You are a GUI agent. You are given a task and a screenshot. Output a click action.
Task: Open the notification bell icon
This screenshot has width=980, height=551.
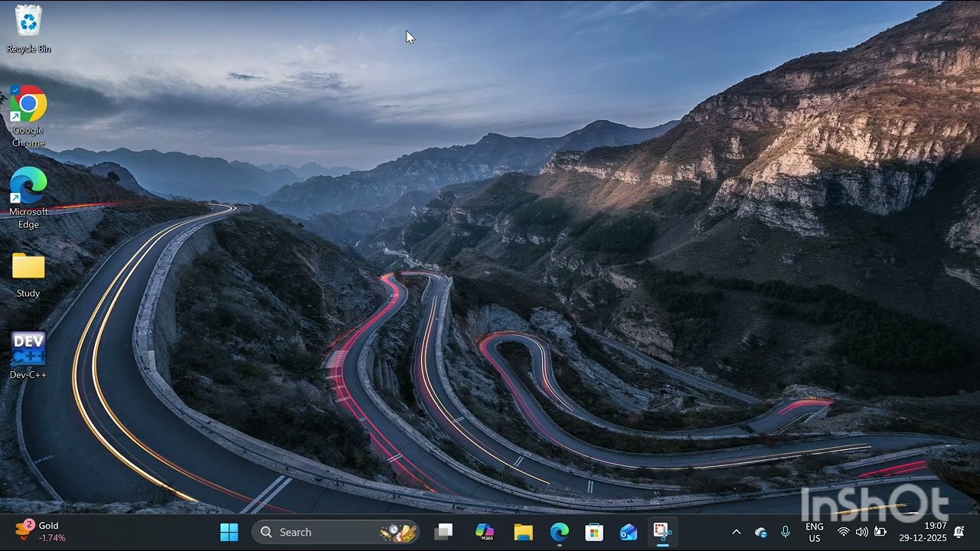pyautogui.click(x=959, y=532)
